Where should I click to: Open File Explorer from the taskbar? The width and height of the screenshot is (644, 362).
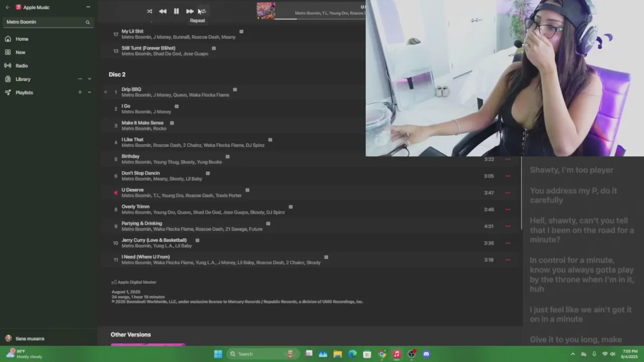click(x=338, y=354)
